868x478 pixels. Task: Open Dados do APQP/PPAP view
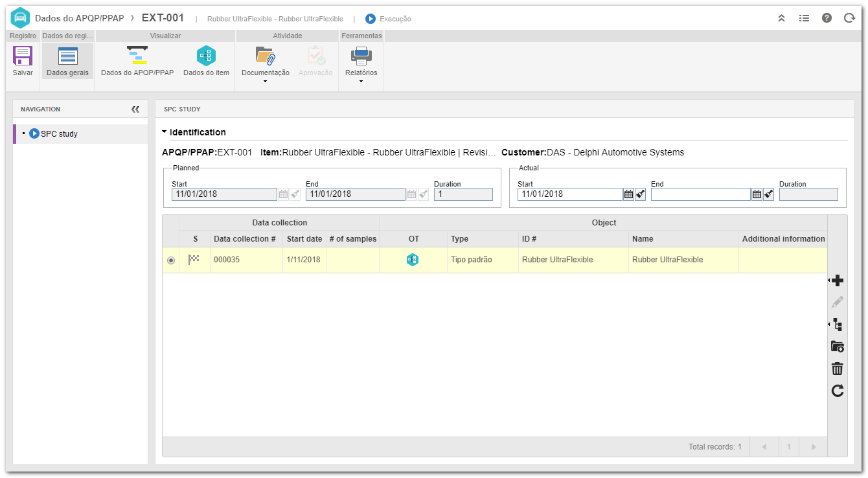coord(137,62)
